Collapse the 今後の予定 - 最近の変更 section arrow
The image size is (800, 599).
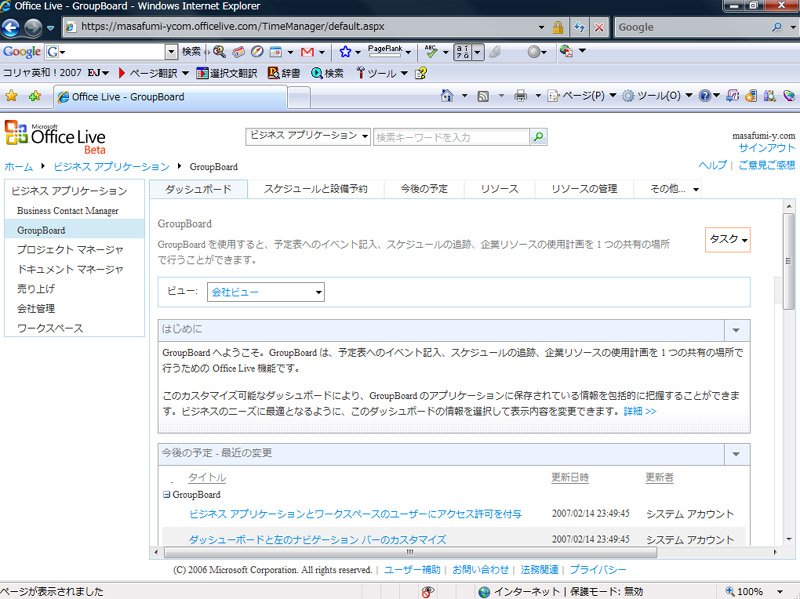736,454
